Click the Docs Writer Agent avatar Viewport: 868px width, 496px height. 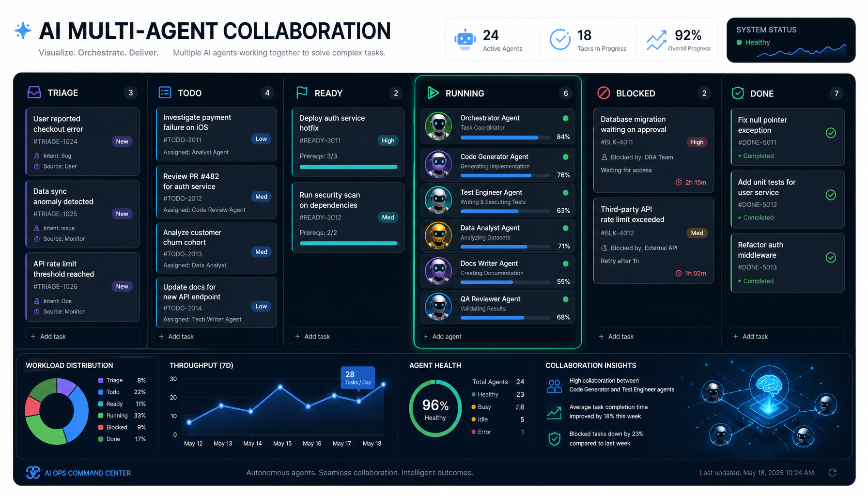tap(438, 271)
